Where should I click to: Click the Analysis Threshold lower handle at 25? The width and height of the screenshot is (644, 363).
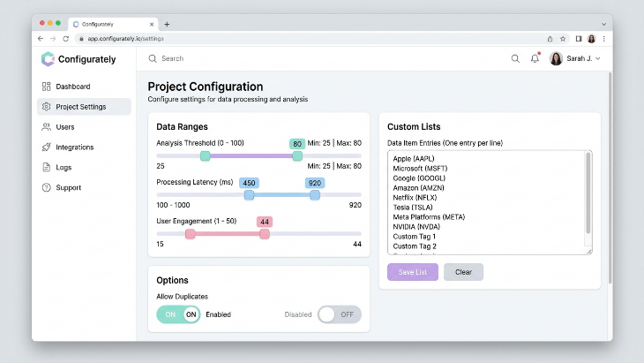point(205,155)
